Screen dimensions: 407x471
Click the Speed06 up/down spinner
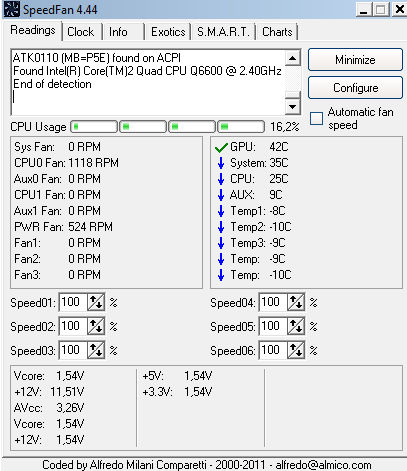click(x=296, y=350)
